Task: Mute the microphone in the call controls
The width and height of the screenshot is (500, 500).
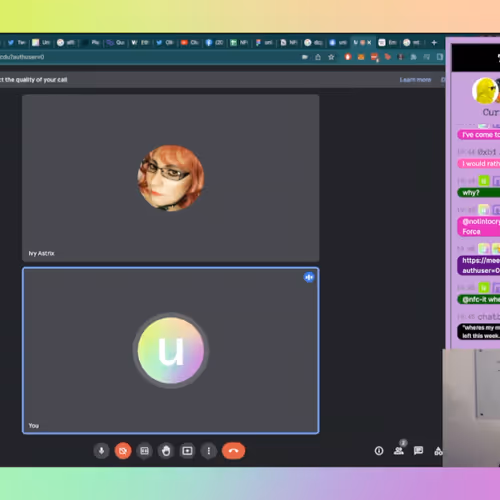Action: [101, 451]
